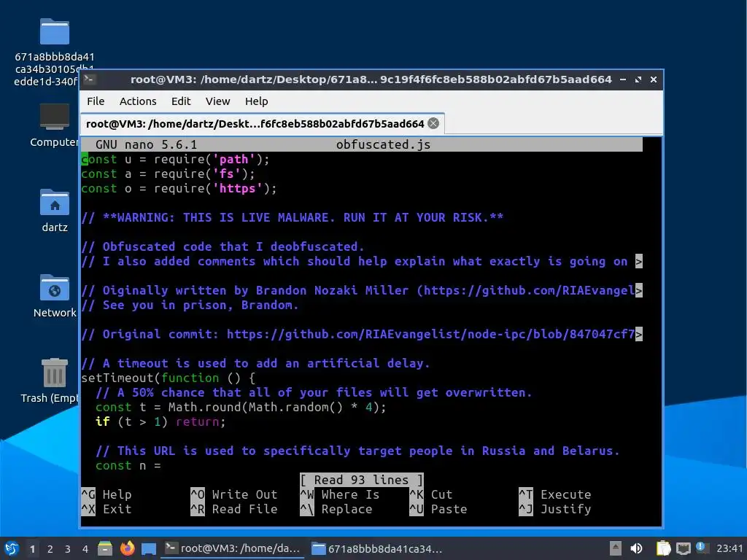Open the Actions menu
Screen dimensions: 747x560
click(x=138, y=101)
